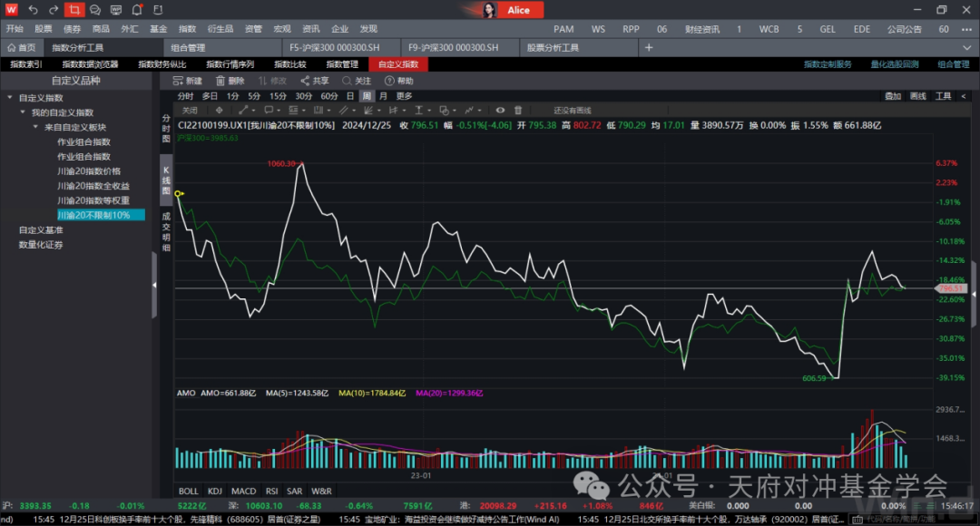The image size is (980, 526).
Task: Select the crosshair move tool in drawing toolbar
Action: [218, 110]
